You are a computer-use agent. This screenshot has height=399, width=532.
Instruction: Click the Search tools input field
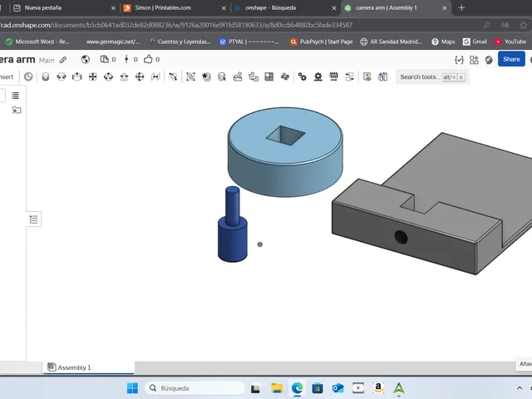point(432,77)
